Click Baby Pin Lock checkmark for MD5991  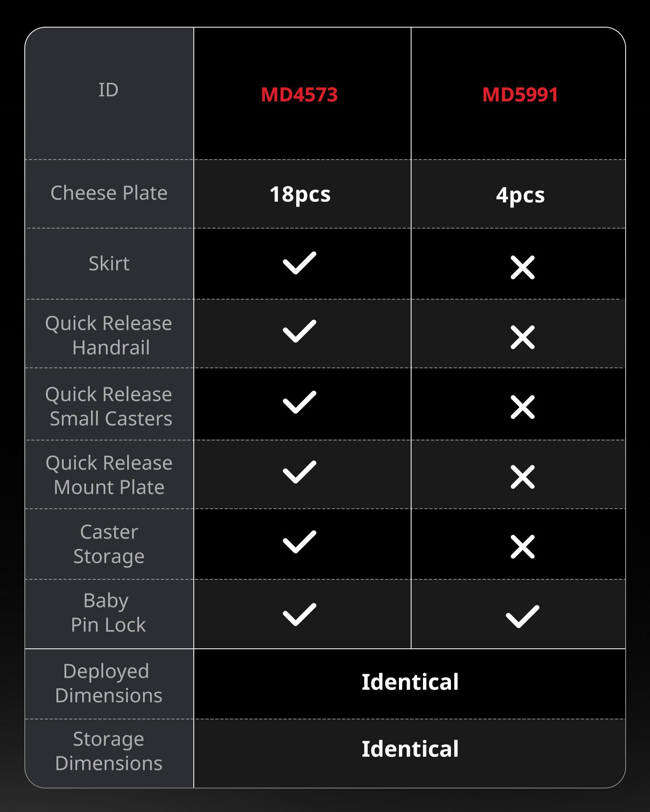(522, 616)
